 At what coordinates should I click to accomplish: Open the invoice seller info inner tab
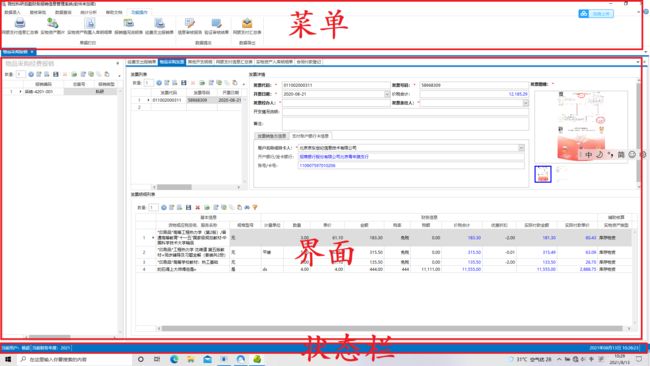coord(272,136)
